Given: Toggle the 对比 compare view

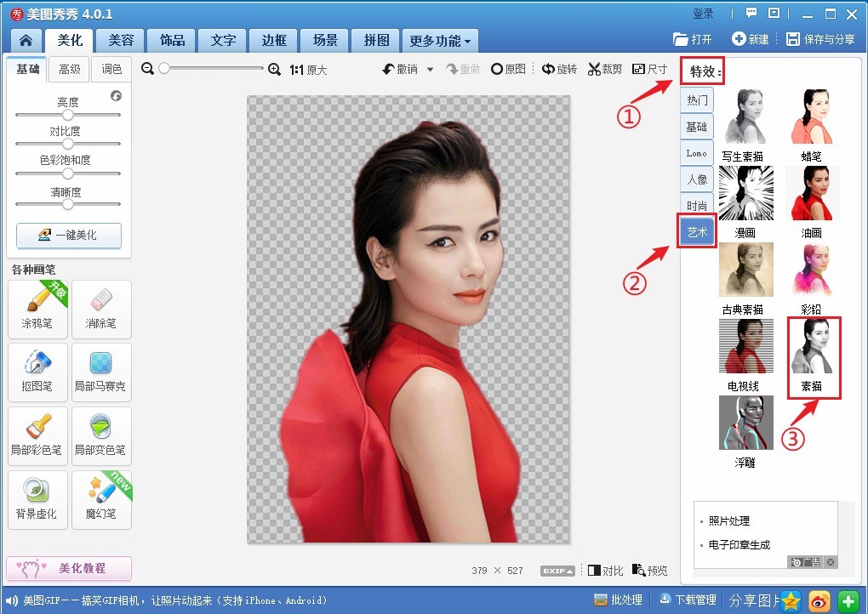Looking at the screenshot, I should pyautogui.click(x=606, y=571).
